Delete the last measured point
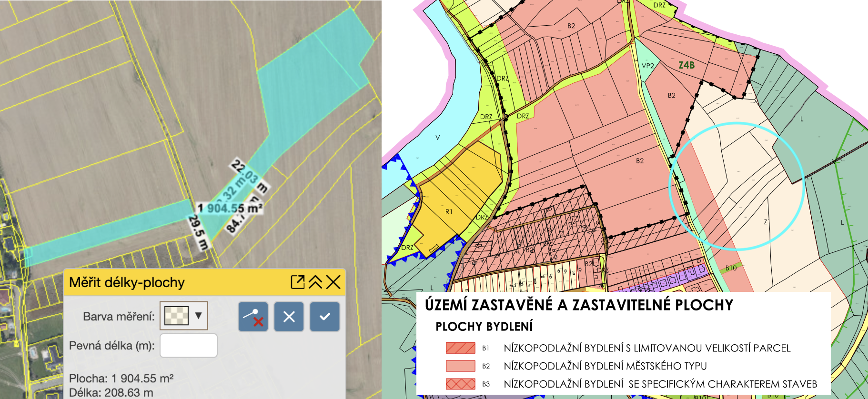 (x=253, y=317)
